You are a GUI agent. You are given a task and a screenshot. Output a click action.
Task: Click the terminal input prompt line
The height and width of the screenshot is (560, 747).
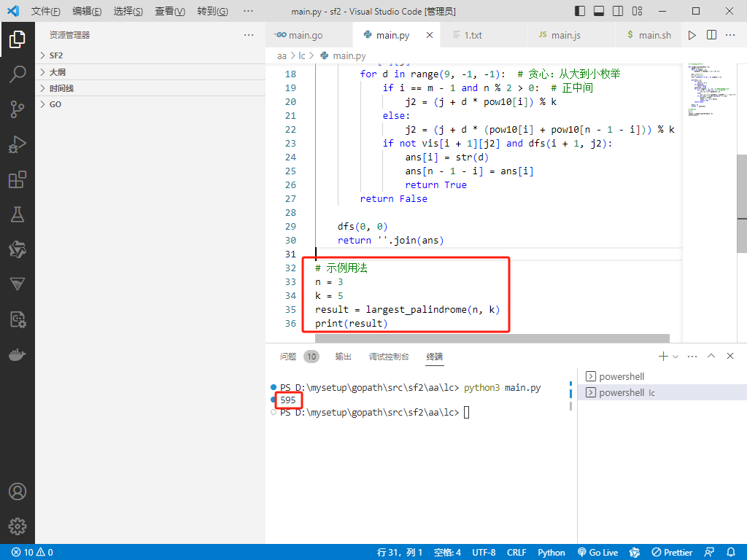tap(374, 413)
